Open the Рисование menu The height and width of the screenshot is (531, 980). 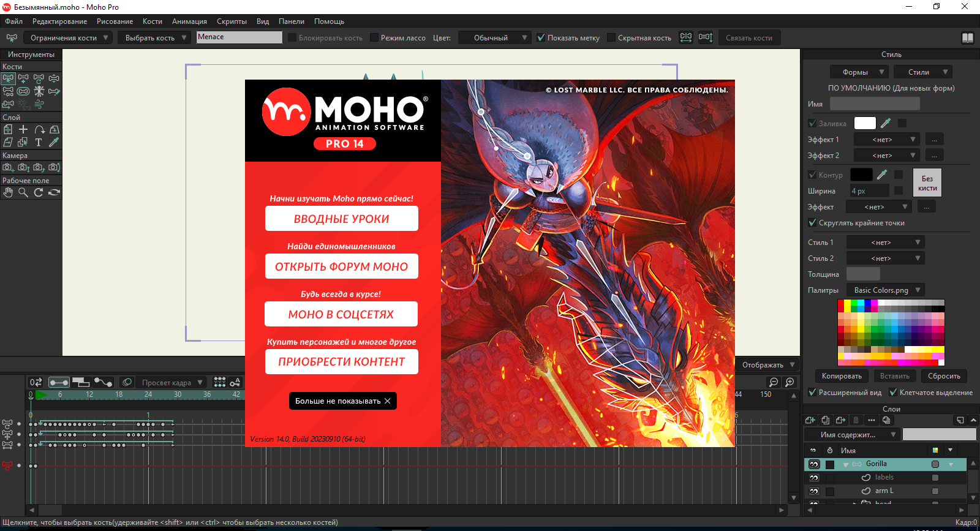click(115, 21)
